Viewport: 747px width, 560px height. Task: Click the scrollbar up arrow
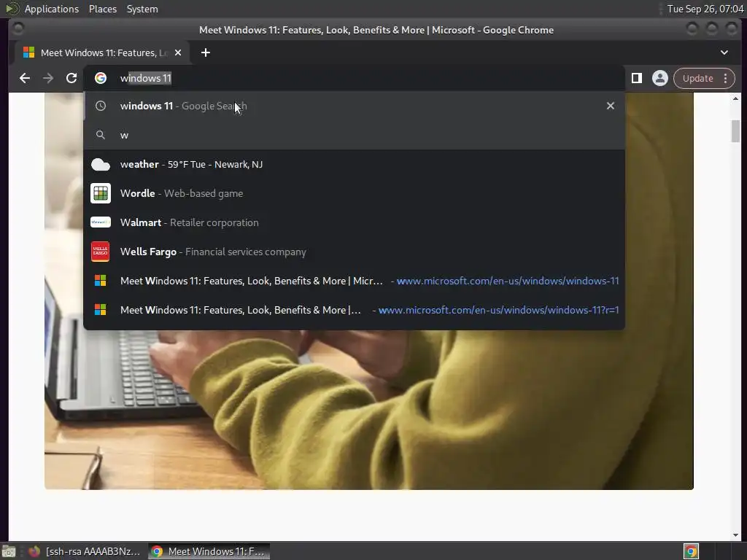point(735,98)
